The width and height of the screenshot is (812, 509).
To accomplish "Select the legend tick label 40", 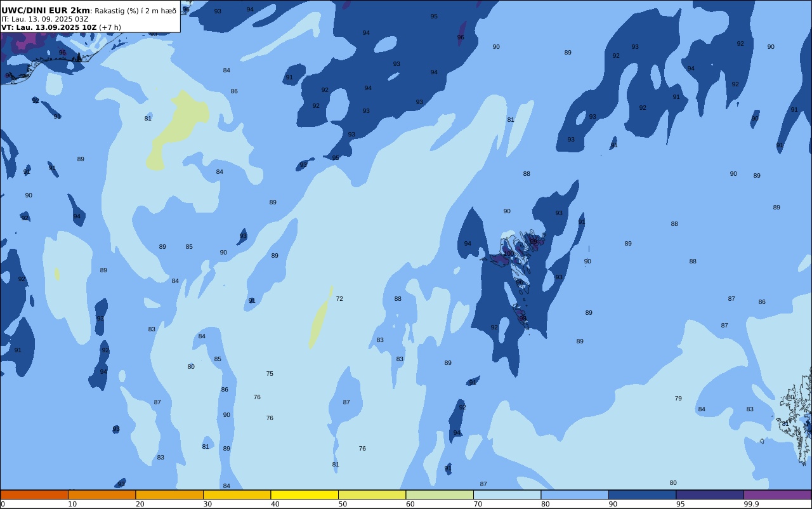I will pos(275,504).
